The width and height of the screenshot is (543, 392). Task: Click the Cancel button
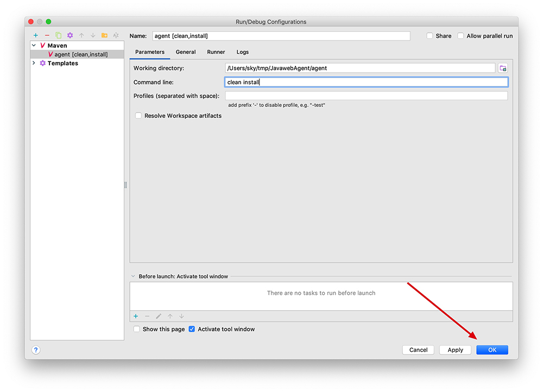click(418, 350)
